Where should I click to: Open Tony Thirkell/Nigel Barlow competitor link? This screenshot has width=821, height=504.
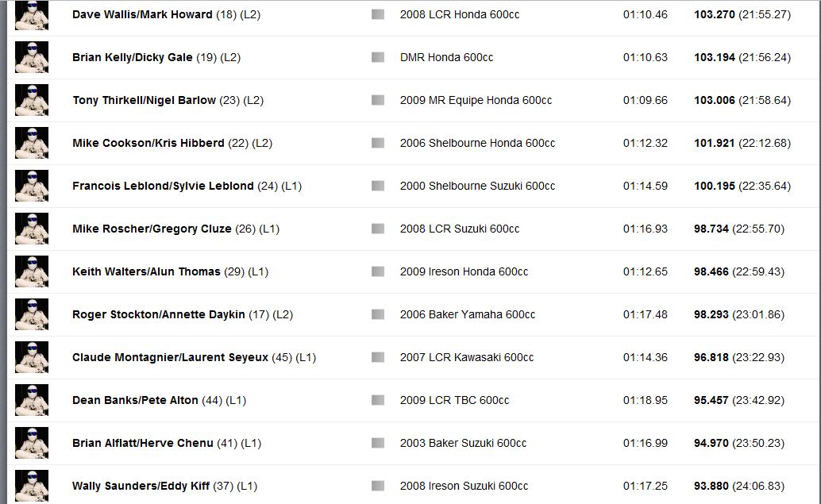pyautogui.click(x=144, y=100)
